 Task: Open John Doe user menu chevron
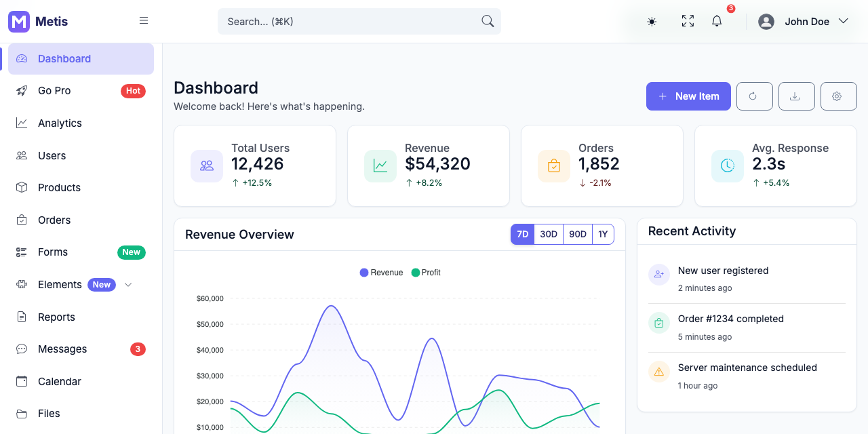point(844,21)
